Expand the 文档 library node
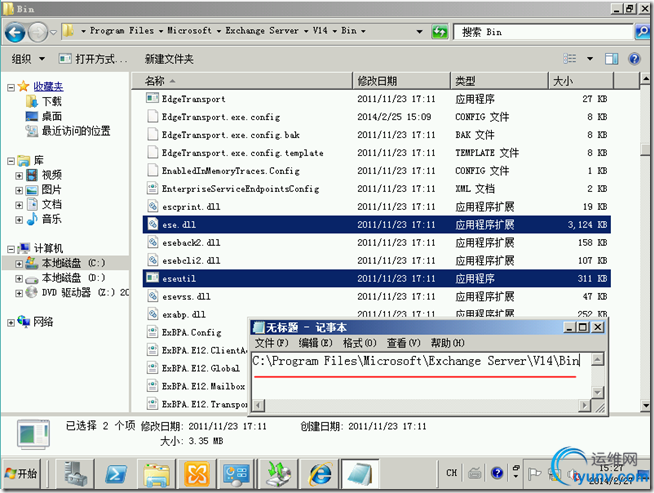The width and height of the screenshot is (654, 493). [x=19, y=205]
